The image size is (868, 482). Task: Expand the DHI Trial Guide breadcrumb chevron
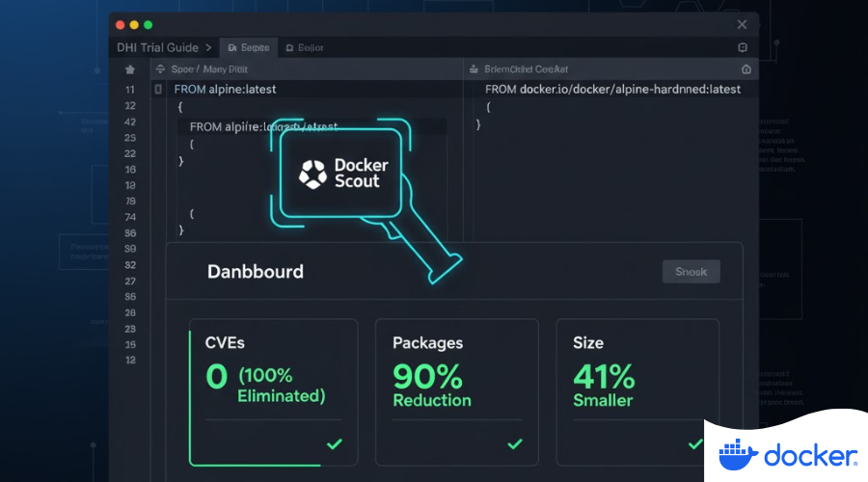pos(209,47)
